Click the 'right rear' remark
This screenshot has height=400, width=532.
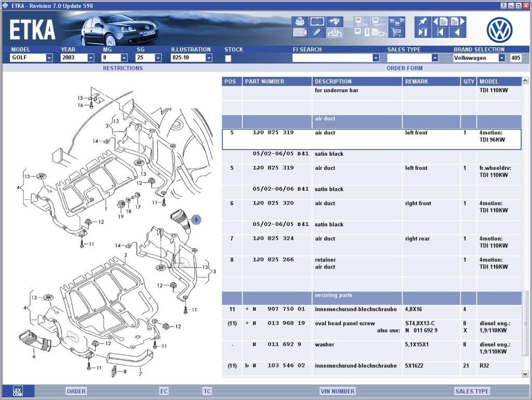(x=417, y=238)
